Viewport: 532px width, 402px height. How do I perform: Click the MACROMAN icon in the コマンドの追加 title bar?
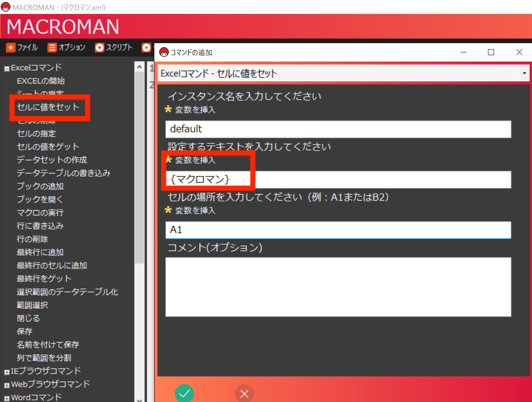(x=164, y=52)
